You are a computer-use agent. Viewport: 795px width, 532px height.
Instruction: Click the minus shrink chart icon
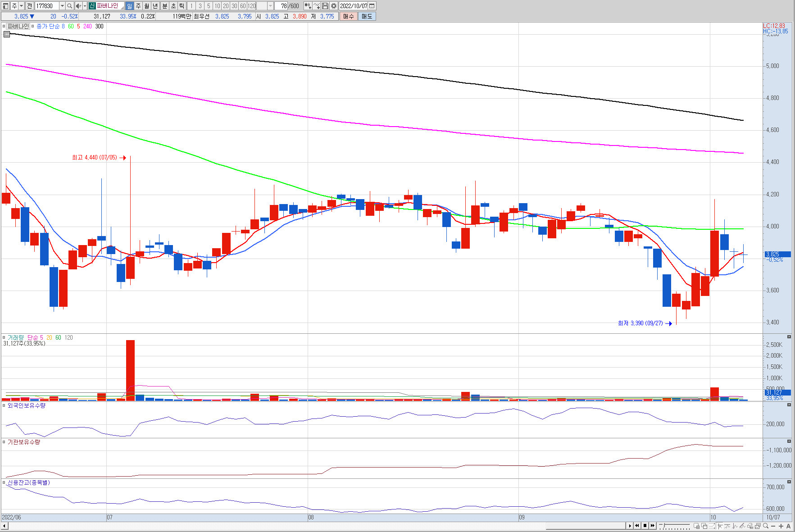773,526
